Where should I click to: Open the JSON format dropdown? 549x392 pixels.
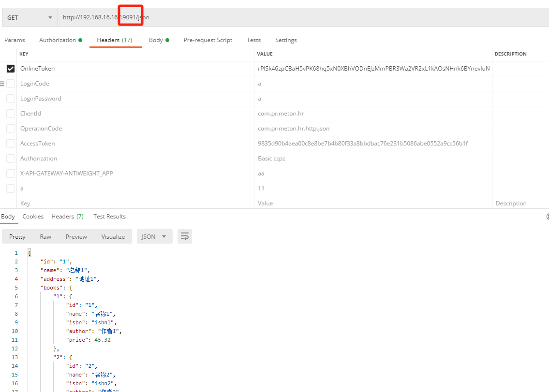(x=154, y=236)
